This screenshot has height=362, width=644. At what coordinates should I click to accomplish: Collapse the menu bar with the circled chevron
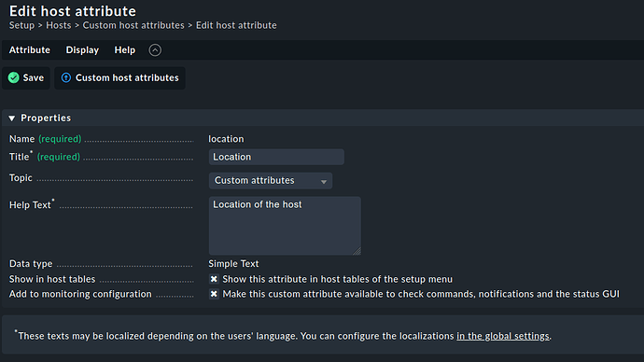(155, 50)
